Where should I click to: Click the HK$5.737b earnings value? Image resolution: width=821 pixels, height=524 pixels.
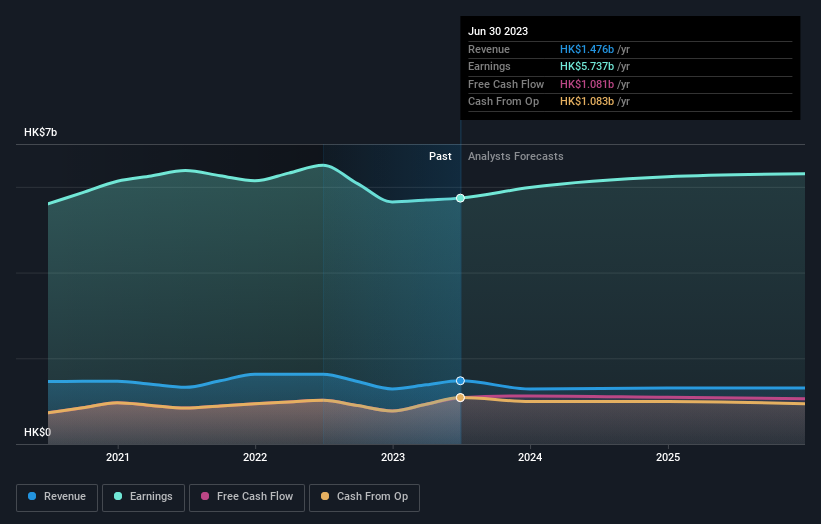pos(587,66)
